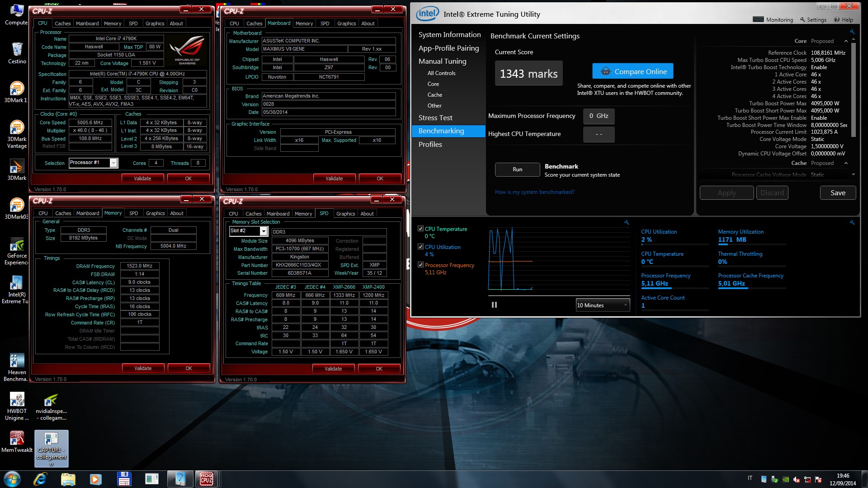The width and height of the screenshot is (868, 488).
Task: Toggle the CPU Temperature graph checkbox
Action: tap(421, 229)
